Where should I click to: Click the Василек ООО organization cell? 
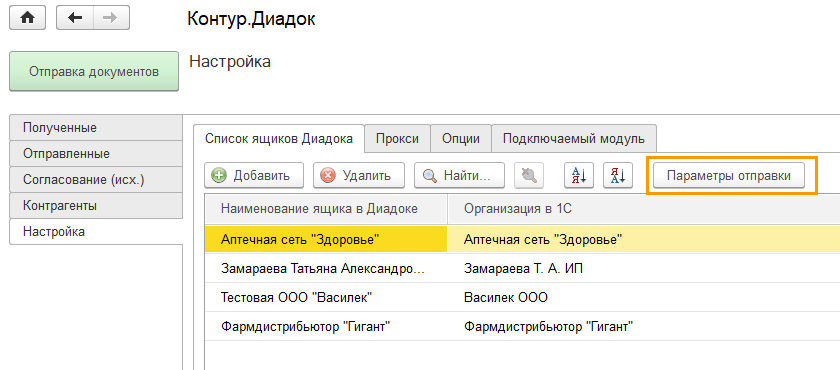644,297
